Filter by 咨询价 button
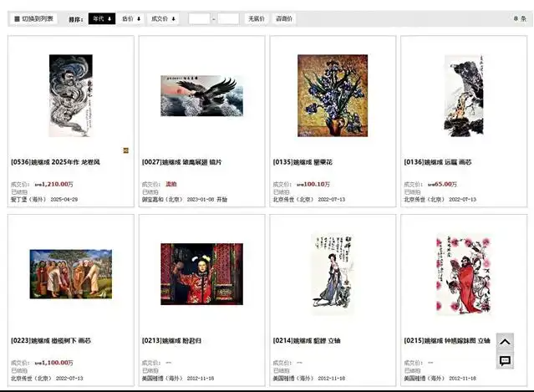Image resolution: width=534 pixels, height=392 pixels. tap(284, 18)
